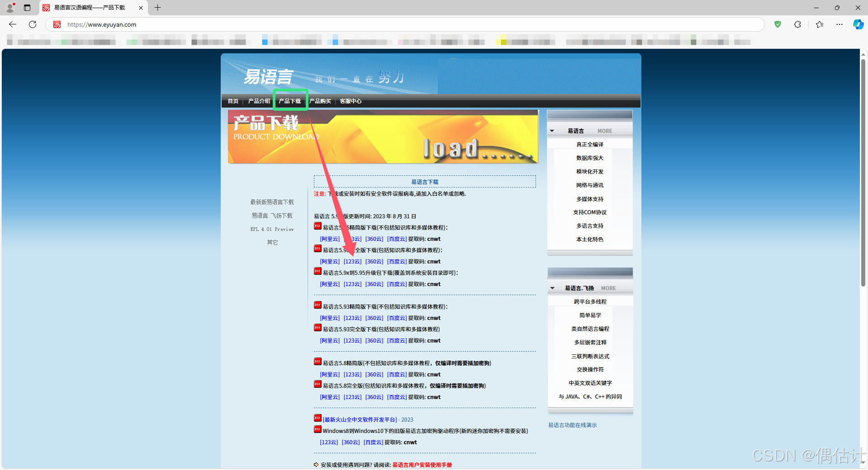Select 易语言.飞扬下载 in left sidebar
This screenshot has width=868, height=470.
[x=272, y=216]
